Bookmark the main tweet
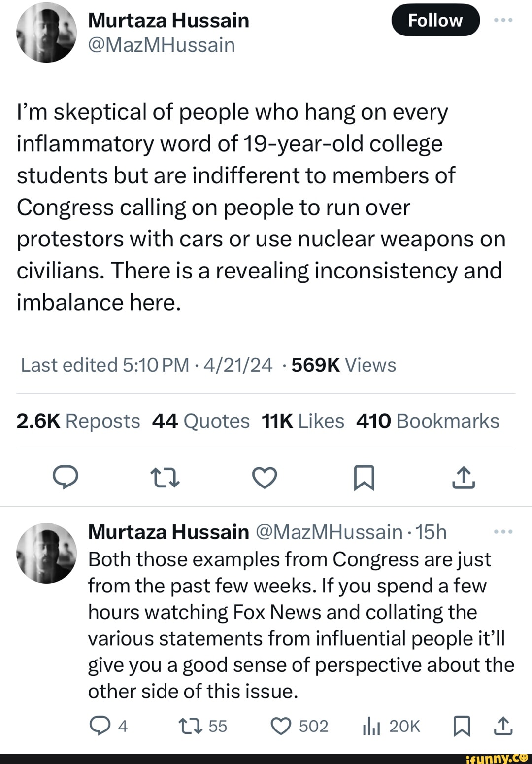532x764 pixels. pos(364,478)
